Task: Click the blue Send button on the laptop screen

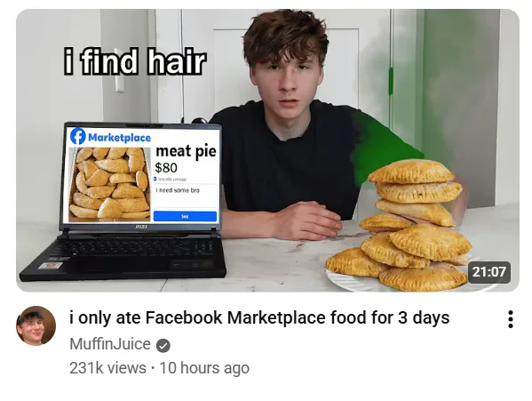Action: 185,216
